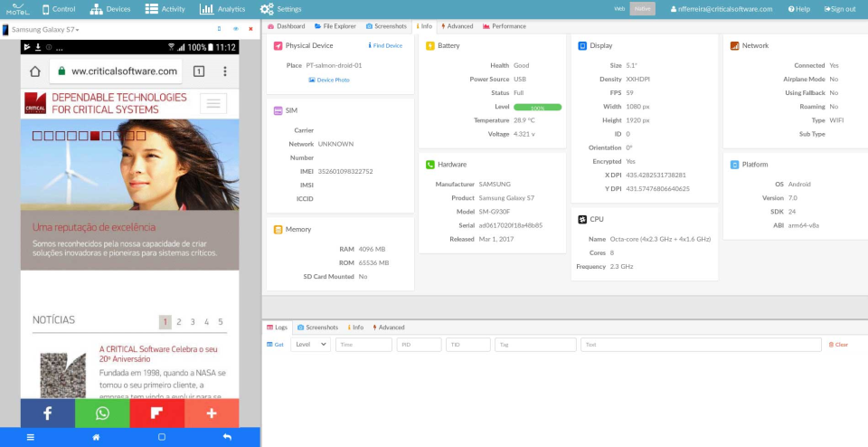Expand the log Level dropdown
868x447 pixels.
[x=310, y=345]
